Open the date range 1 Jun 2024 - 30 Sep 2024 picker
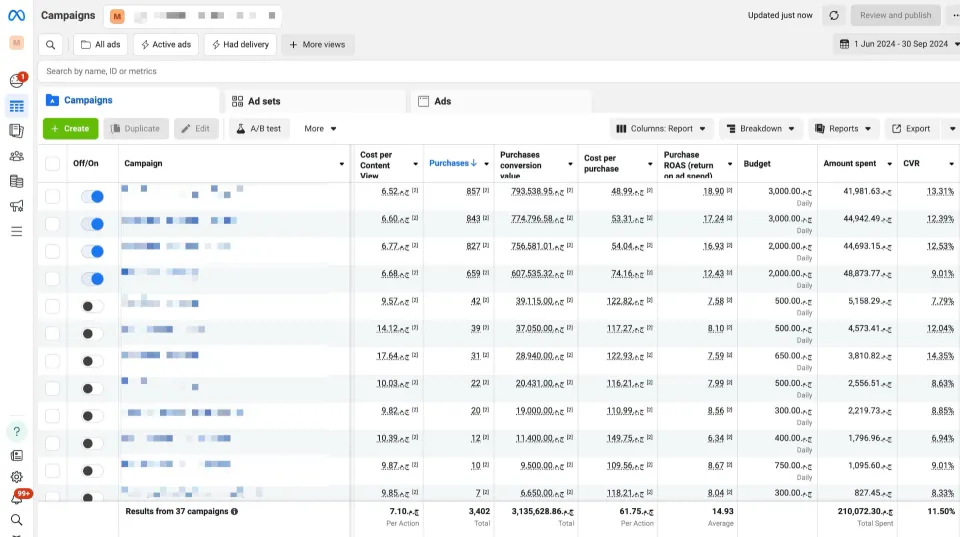 [x=898, y=44]
